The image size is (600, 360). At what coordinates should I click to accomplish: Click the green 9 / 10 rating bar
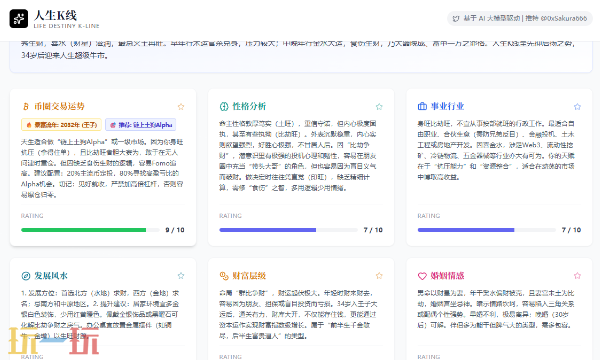90,230
